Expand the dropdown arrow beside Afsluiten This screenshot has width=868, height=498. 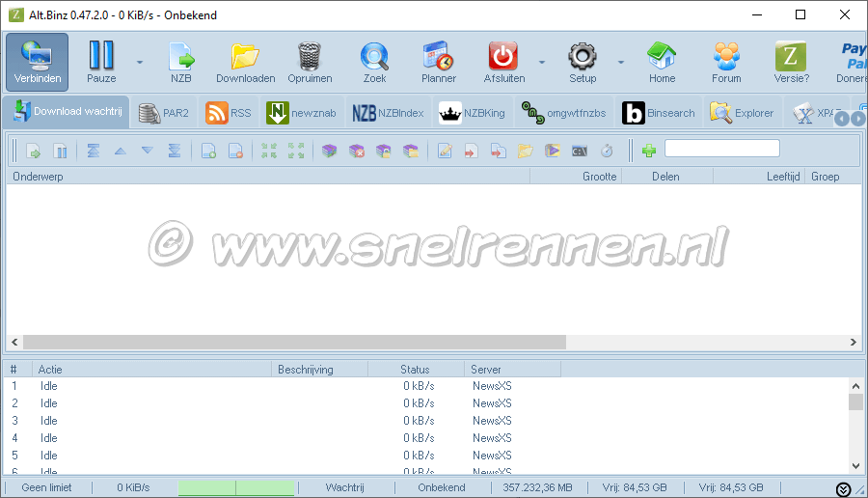542,62
